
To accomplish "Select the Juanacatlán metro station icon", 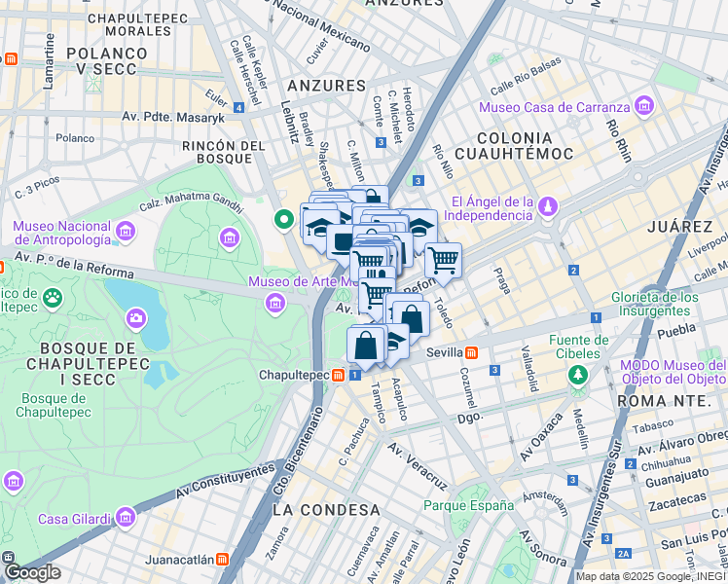I will coord(223,560).
